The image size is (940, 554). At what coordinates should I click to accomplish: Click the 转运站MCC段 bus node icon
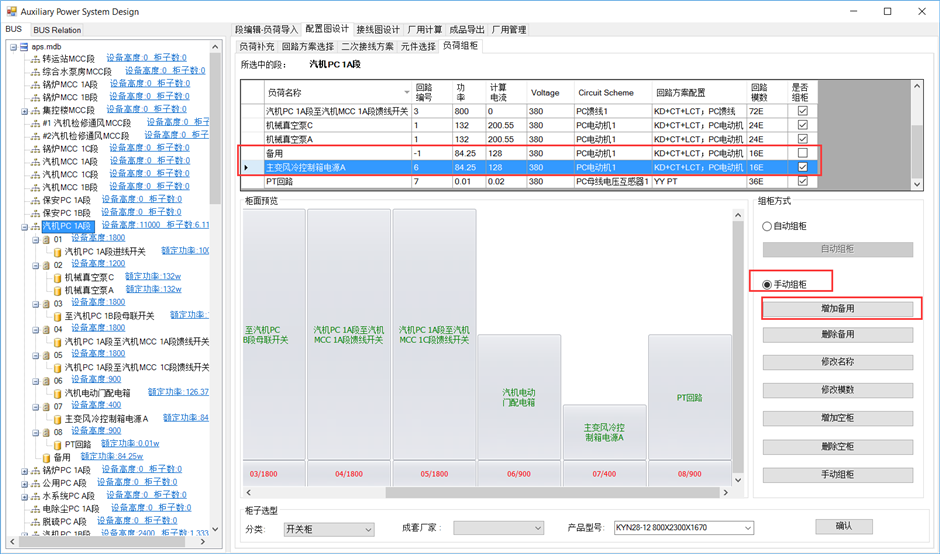click(35, 59)
